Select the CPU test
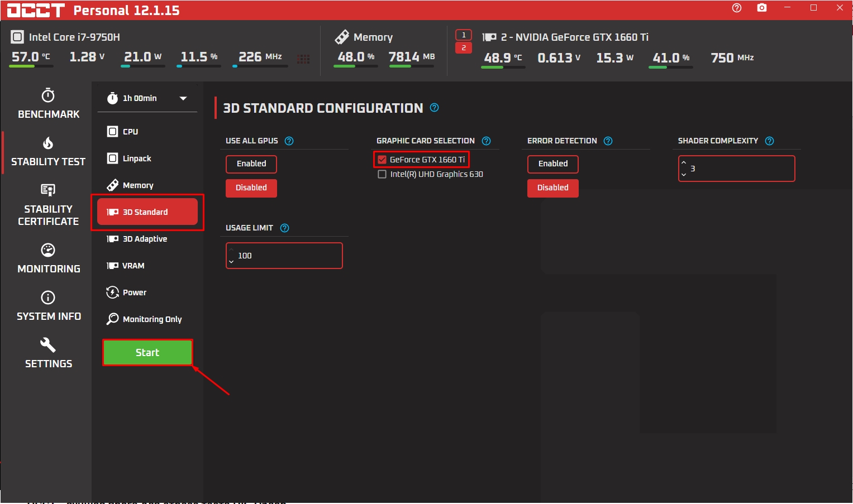This screenshot has height=504, width=853. pos(147,132)
